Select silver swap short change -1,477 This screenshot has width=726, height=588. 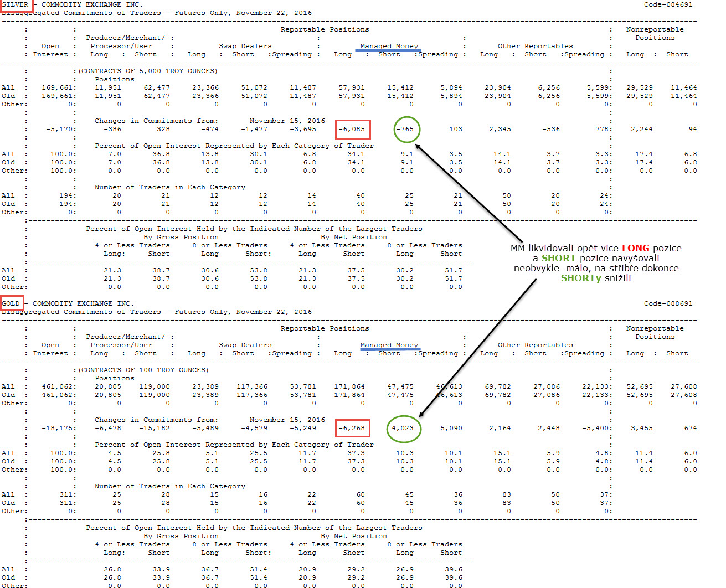click(254, 129)
